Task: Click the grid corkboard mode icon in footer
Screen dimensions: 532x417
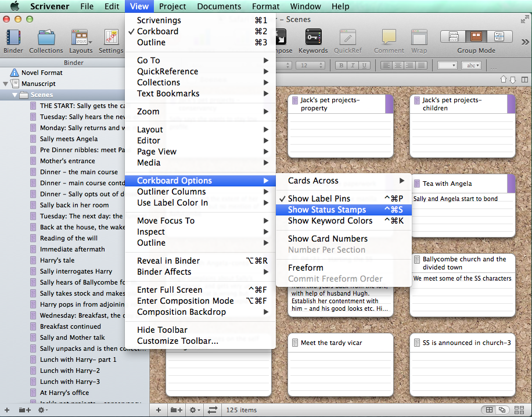Action: [x=489, y=410]
